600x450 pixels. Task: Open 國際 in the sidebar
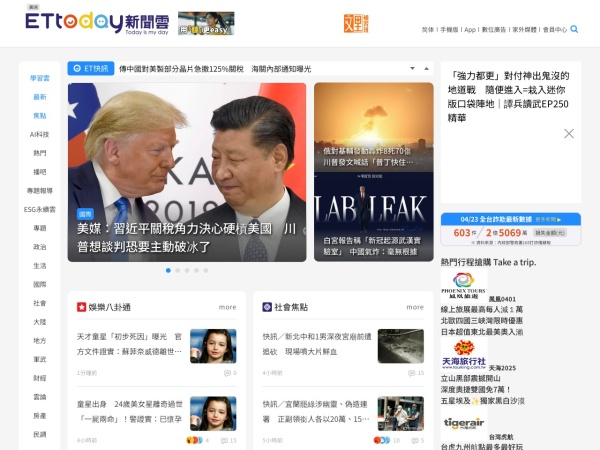(40, 284)
